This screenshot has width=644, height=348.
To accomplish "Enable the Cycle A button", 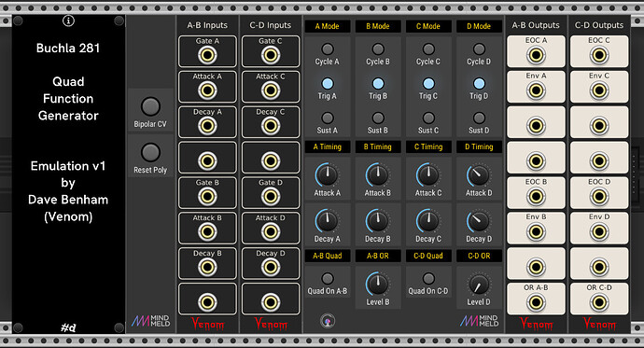I will click(x=328, y=49).
